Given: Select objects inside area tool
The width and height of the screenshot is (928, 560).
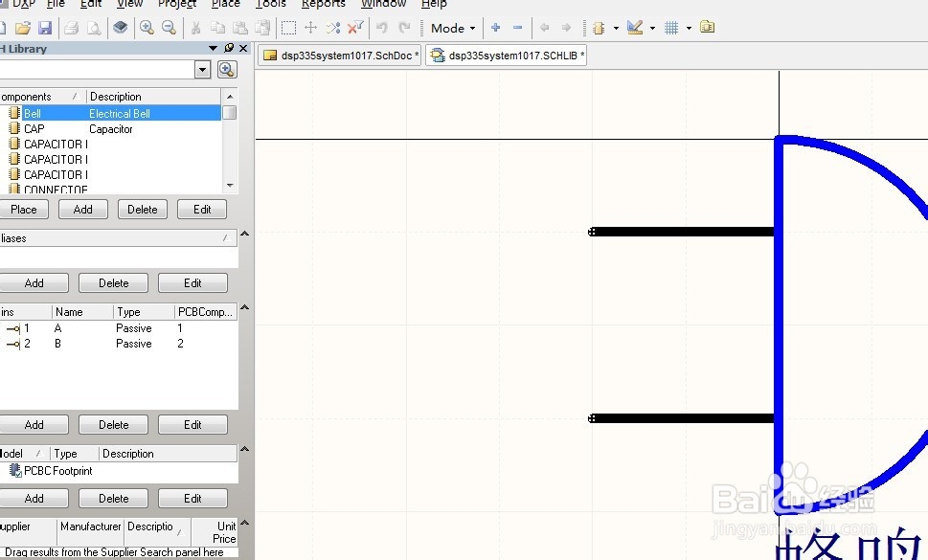Looking at the screenshot, I should pyautogui.click(x=289, y=28).
